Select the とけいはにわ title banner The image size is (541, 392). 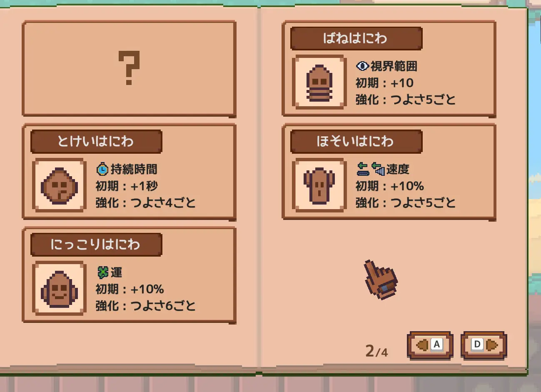96,141
